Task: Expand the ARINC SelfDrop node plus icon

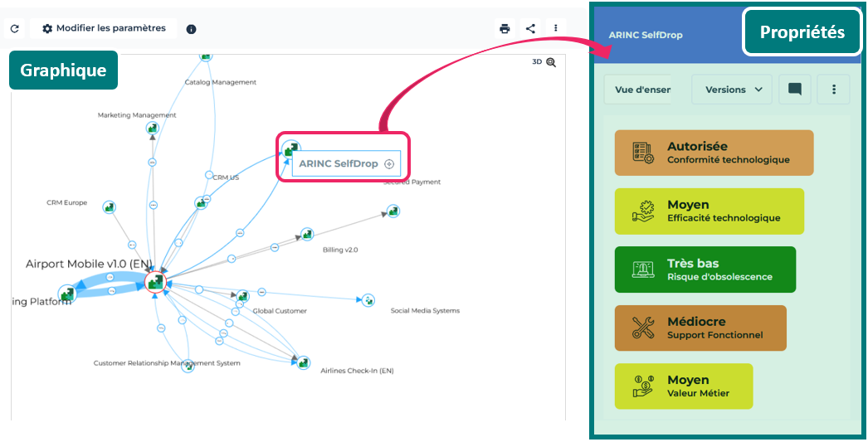Action: tap(388, 164)
